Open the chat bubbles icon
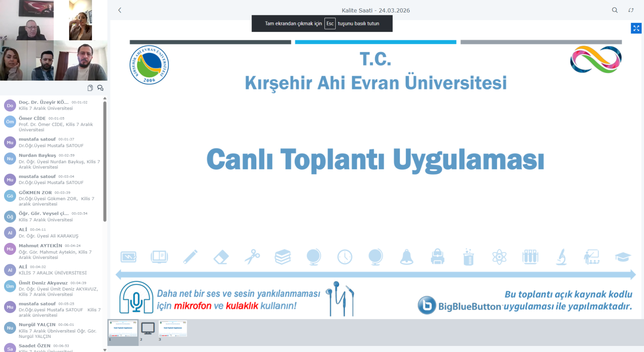The width and height of the screenshot is (644, 352). click(x=100, y=88)
